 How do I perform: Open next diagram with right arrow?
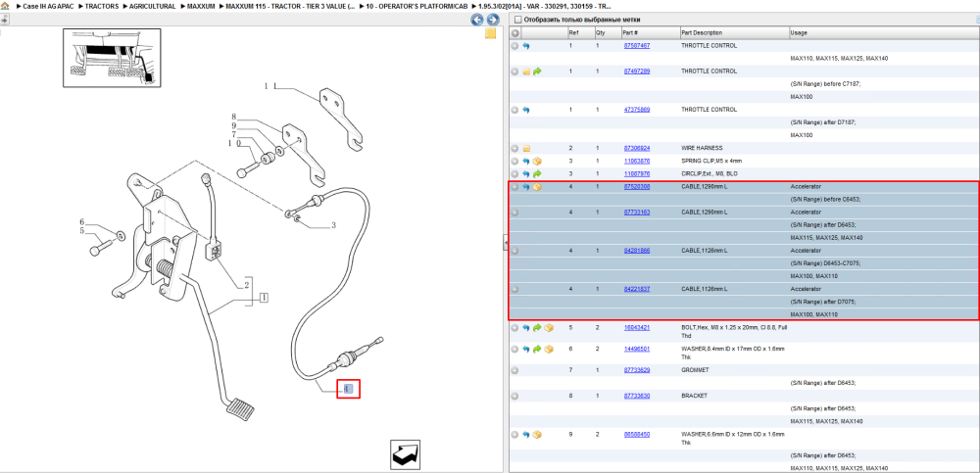coord(493,20)
